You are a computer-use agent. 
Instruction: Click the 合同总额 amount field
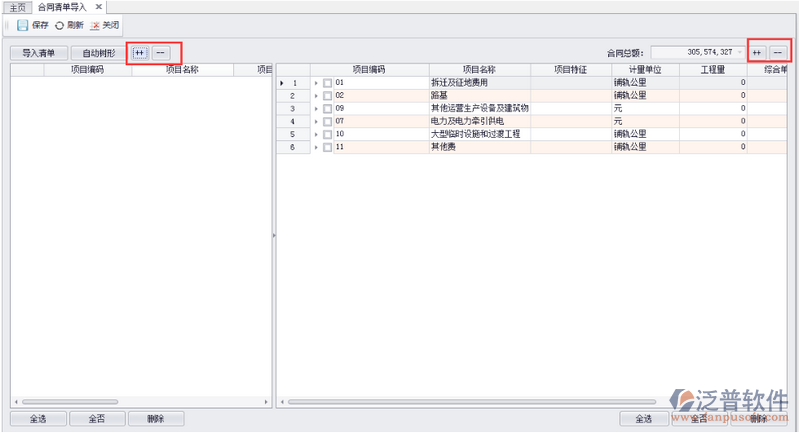[x=697, y=52]
